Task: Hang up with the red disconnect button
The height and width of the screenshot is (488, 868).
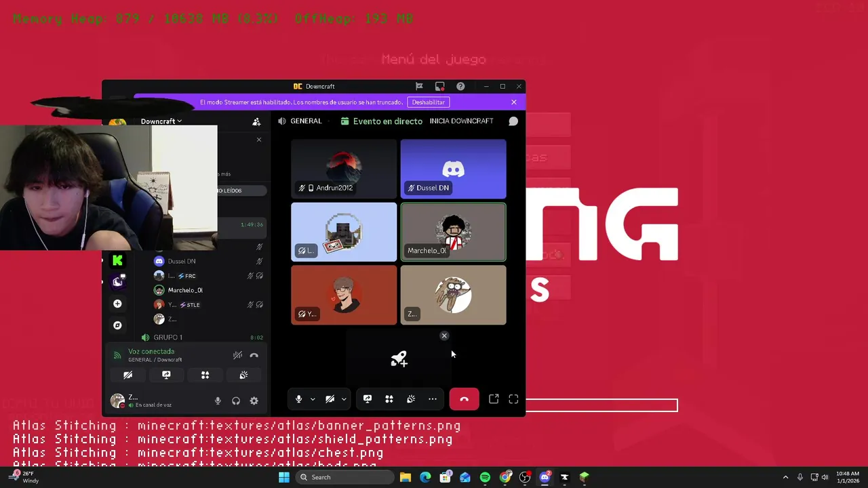Action: tap(464, 399)
